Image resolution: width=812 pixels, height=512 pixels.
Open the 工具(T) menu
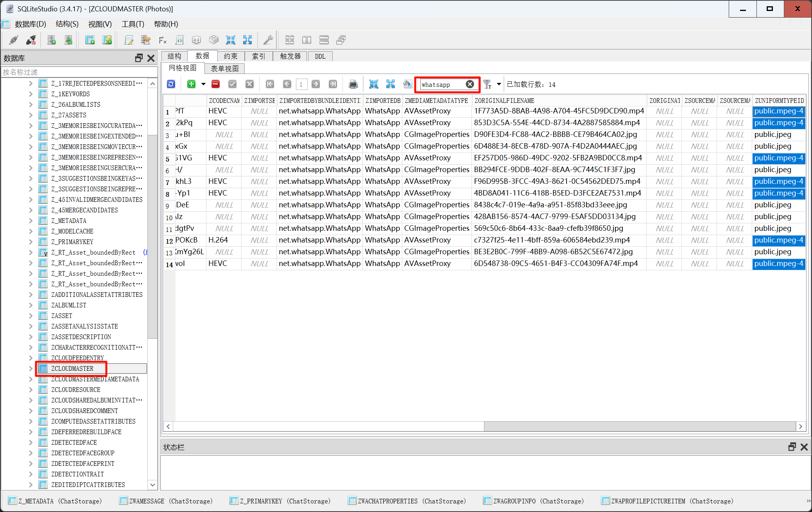pyautogui.click(x=133, y=24)
